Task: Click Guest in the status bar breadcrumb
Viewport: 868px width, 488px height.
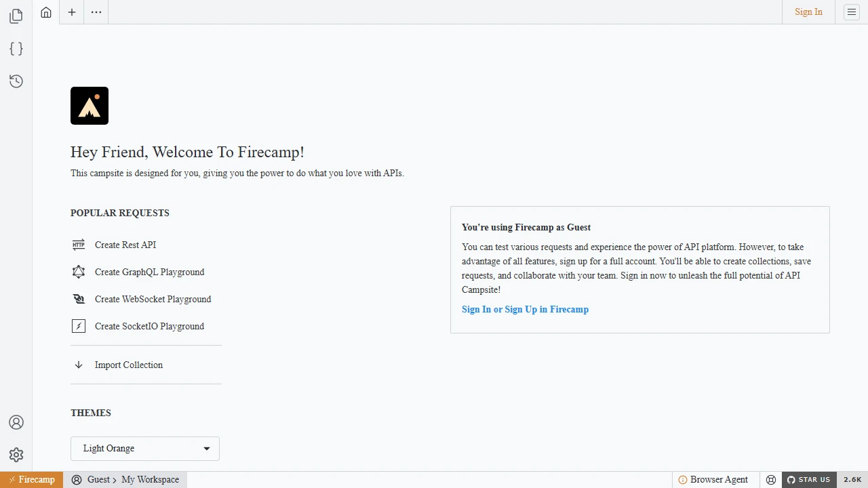Action: (x=98, y=479)
